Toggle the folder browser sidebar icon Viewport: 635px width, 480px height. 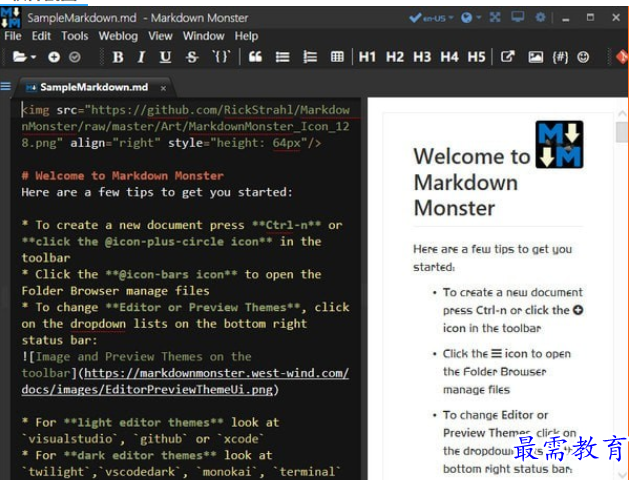point(6,86)
